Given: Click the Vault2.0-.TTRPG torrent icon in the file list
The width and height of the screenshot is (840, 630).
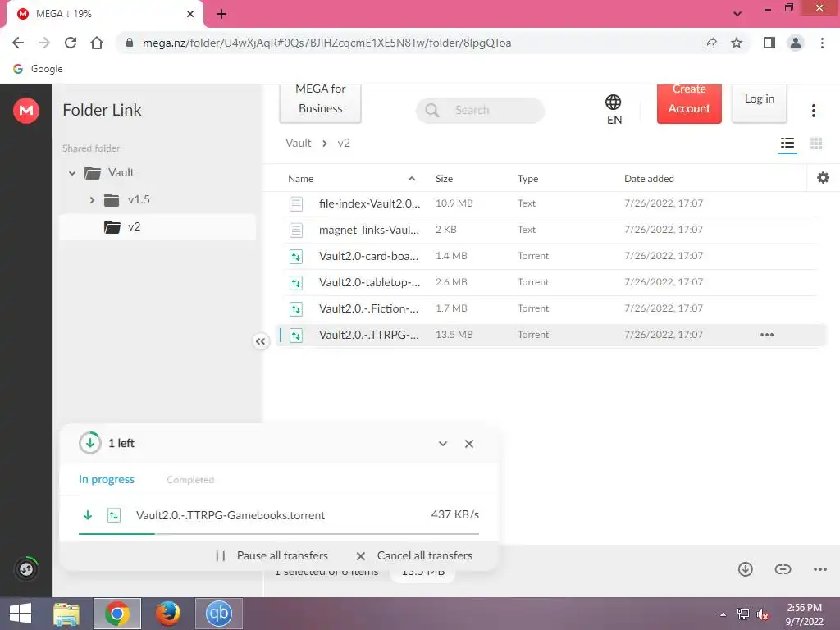Looking at the screenshot, I should (x=295, y=336).
